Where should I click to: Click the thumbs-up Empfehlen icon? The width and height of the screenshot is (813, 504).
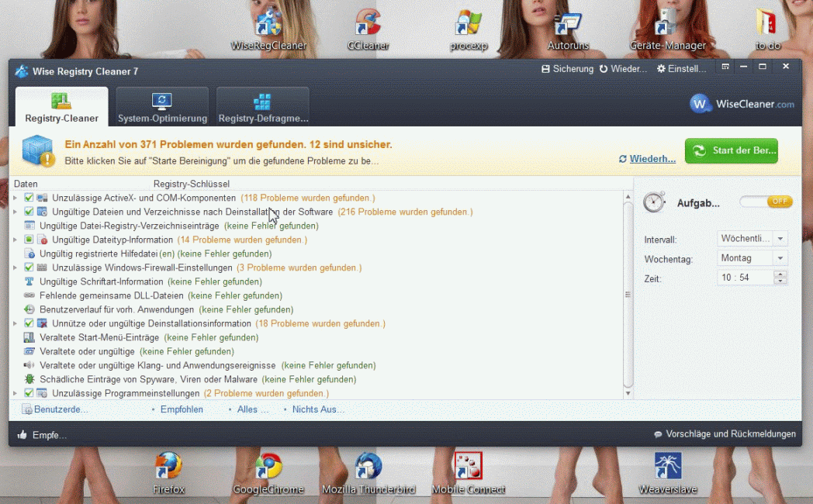click(x=22, y=434)
